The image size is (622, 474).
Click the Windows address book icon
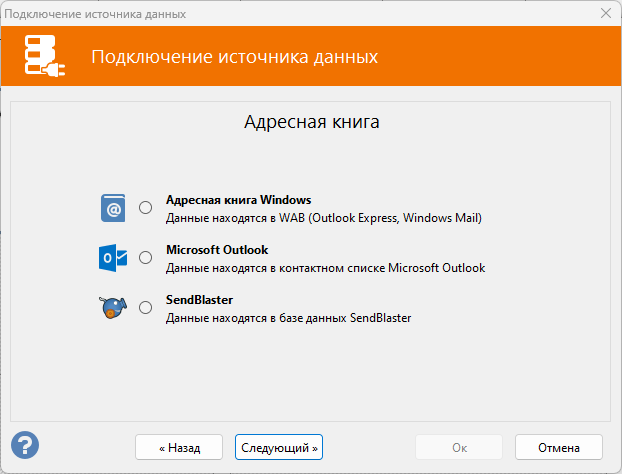tap(113, 208)
